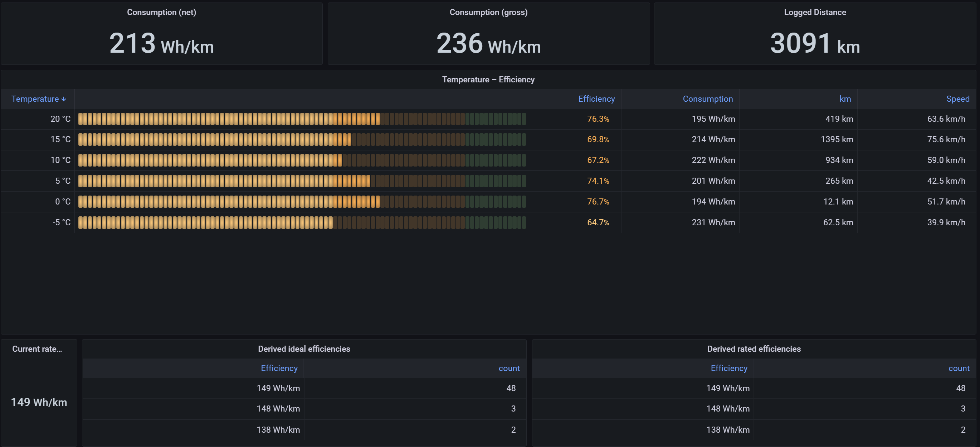Click the km column header
Image resolution: width=980 pixels, height=447 pixels.
844,99
